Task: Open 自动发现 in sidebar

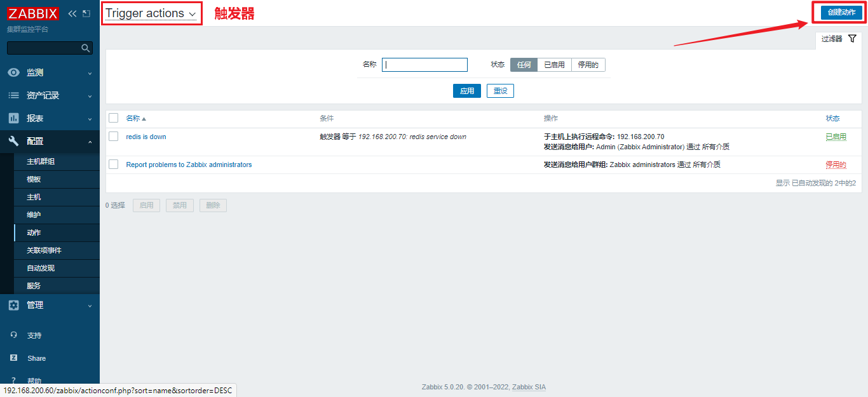Action: pos(57,268)
